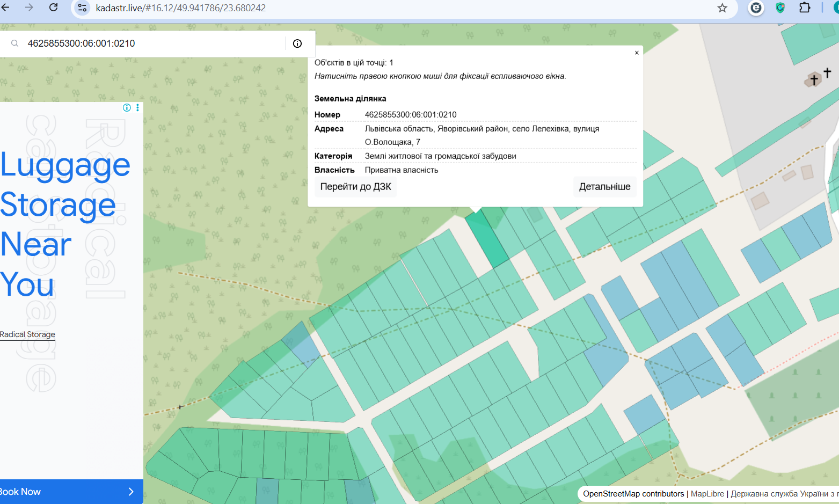Click the browser forward arrow

pyautogui.click(x=29, y=8)
